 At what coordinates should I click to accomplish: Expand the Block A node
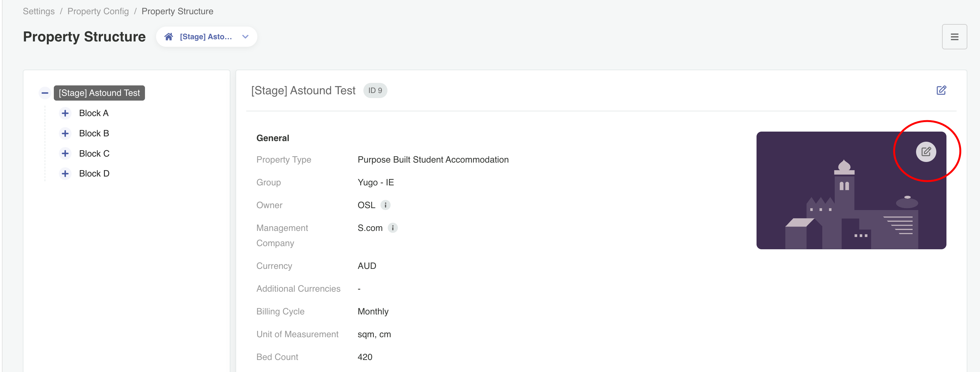(x=65, y=113)
